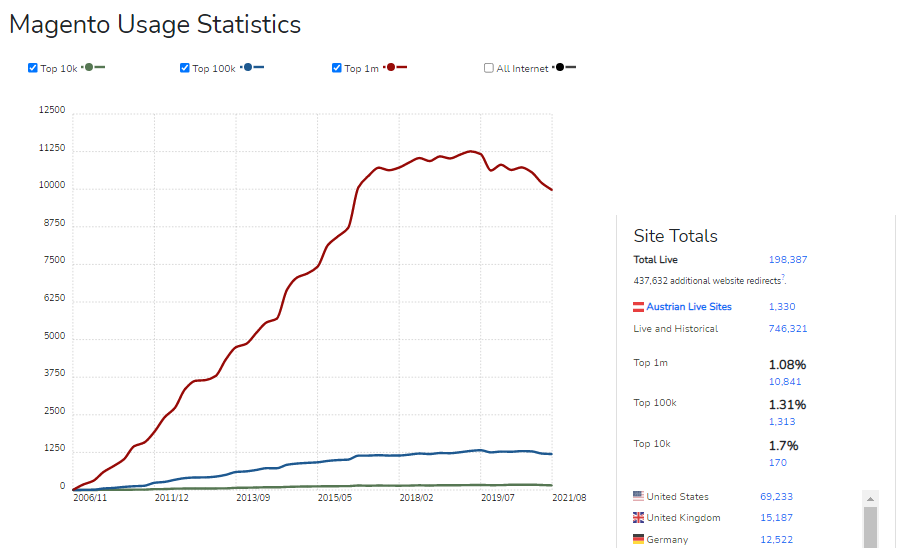Open Top 100k count 1,313

pyautogui.click(x=782, y=422)
